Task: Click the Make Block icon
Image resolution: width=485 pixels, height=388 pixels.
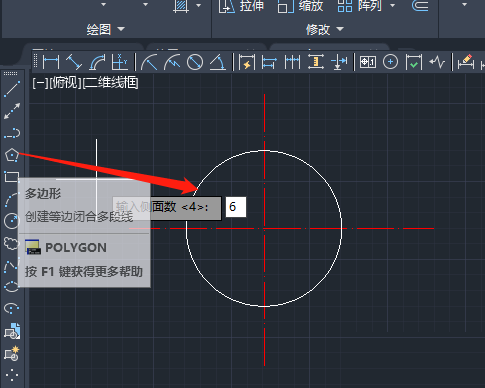Action: (x=12, y=354)
